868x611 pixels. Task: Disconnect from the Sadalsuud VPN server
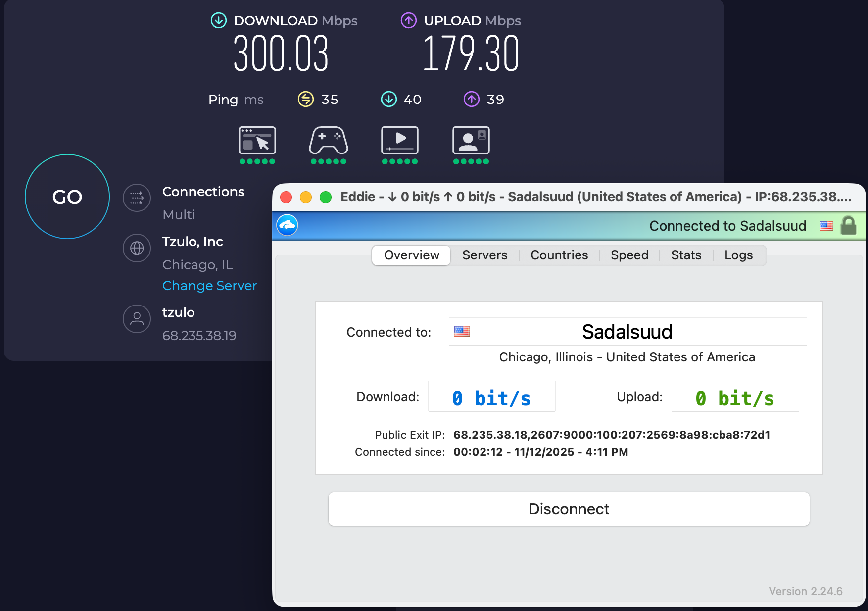tap(568, 509)
